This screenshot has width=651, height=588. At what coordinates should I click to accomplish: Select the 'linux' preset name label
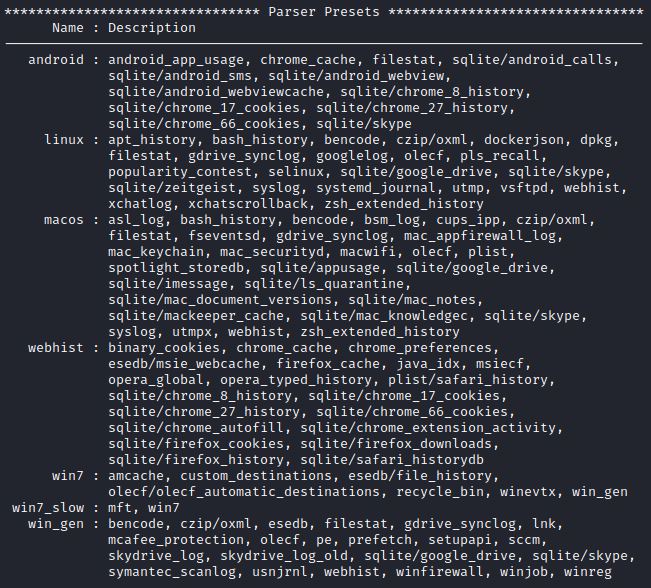64,140
